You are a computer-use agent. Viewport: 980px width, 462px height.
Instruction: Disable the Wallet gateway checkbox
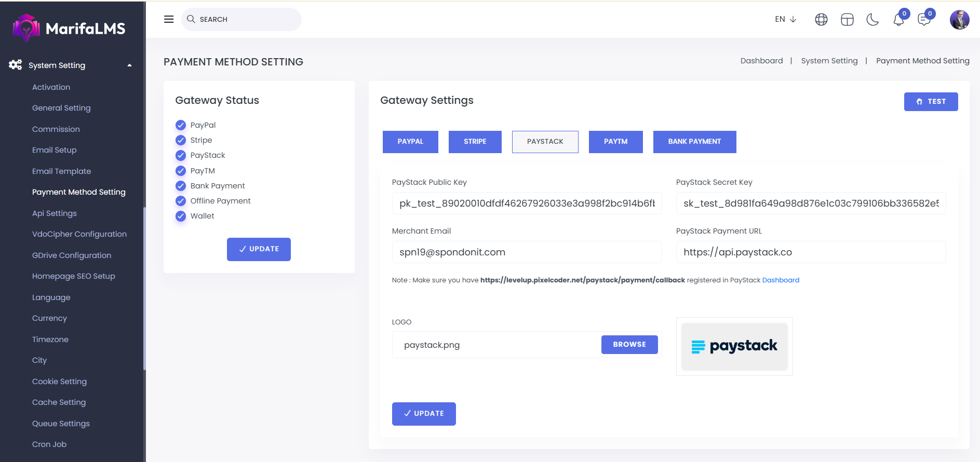(x=181, y=216)
